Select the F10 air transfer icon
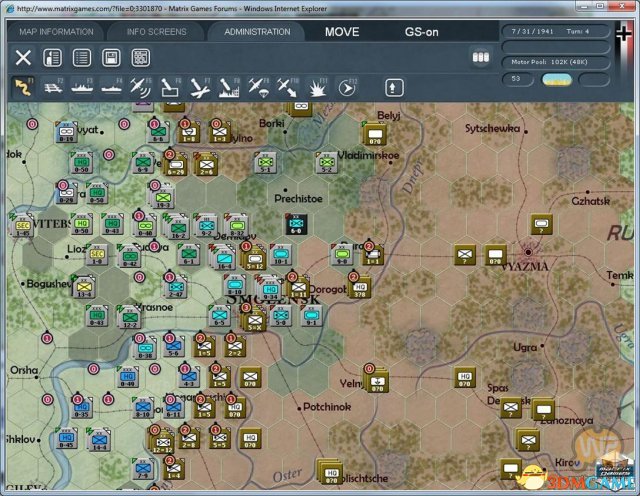Viewport: 640px width, 496px height. coord(288,88)
